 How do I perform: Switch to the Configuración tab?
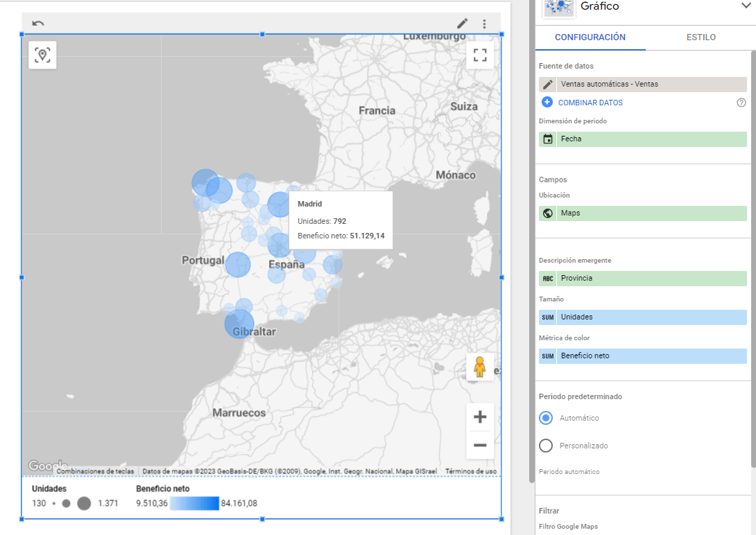590,37
